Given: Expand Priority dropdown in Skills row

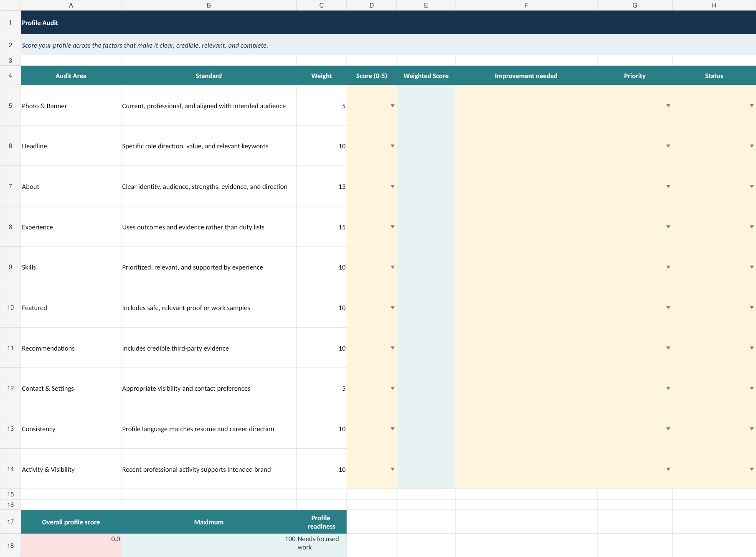Looking at the screenshot, I should 668,267.
